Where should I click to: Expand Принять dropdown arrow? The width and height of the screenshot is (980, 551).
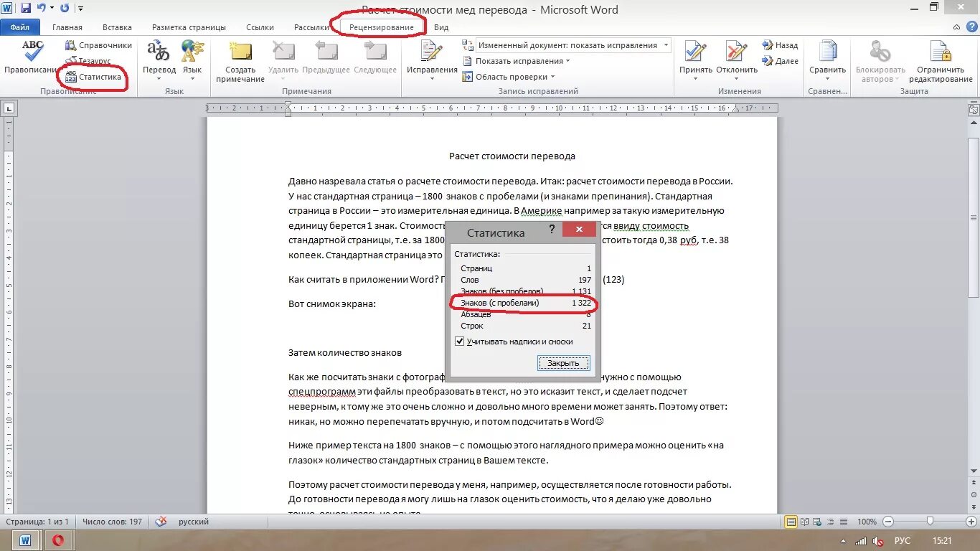pos(695,78)
